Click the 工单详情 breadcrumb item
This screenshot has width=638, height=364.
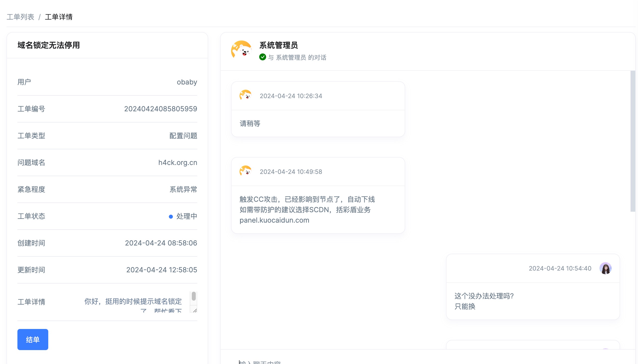coord(58,17)
